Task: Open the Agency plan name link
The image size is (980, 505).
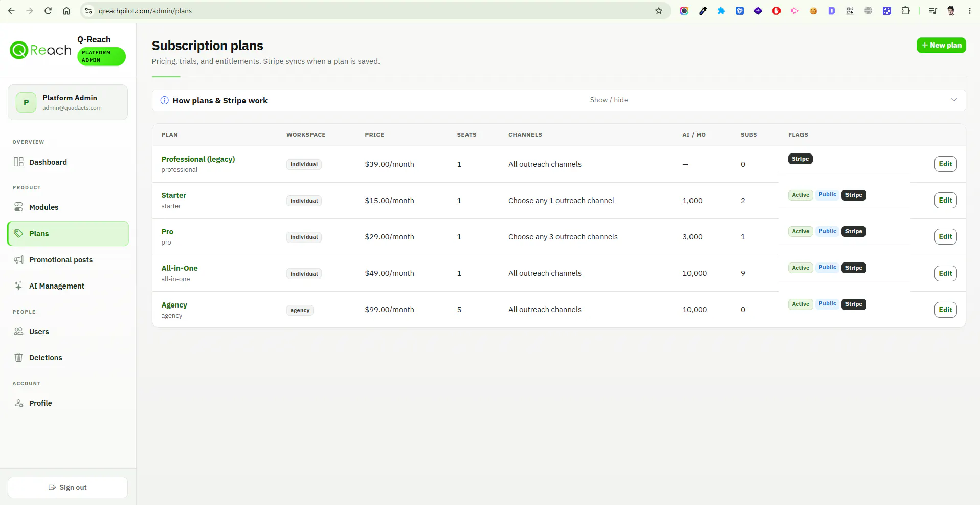Action: click(174, 305)
